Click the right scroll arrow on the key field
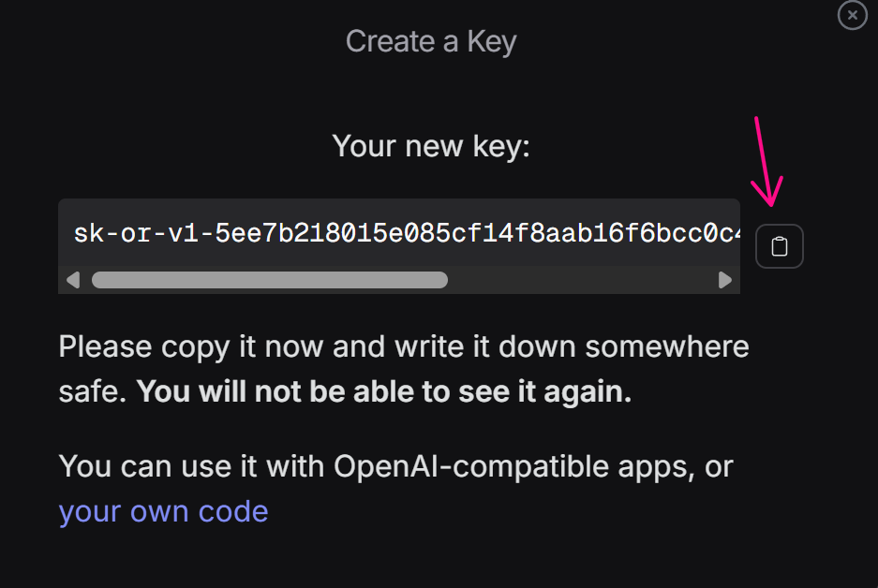 [x=725, y=279]
